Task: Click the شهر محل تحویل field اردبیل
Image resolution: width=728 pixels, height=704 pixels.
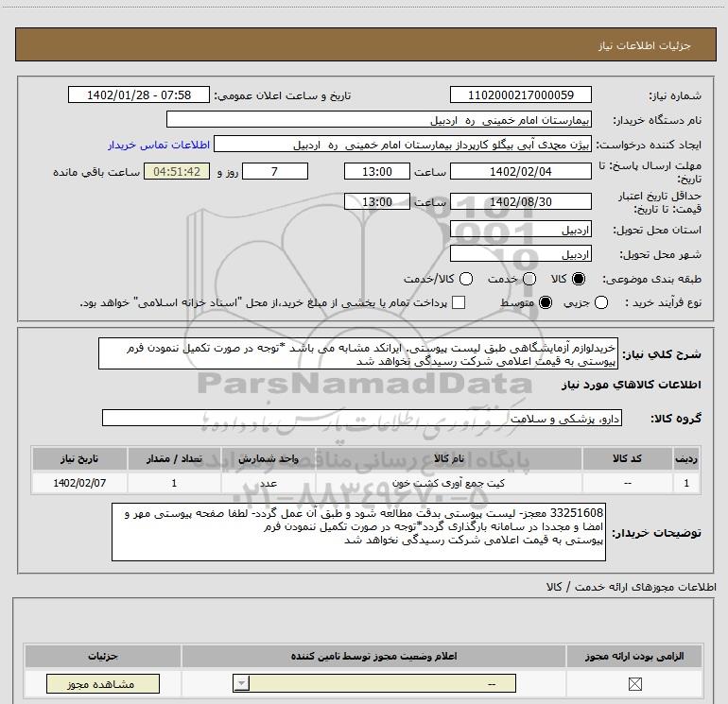Action: (x=520, y=254)
